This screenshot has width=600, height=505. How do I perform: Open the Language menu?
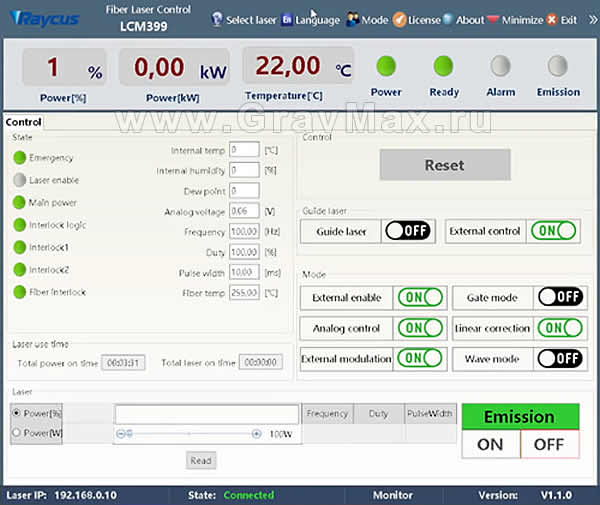click(x=317, y=20)
